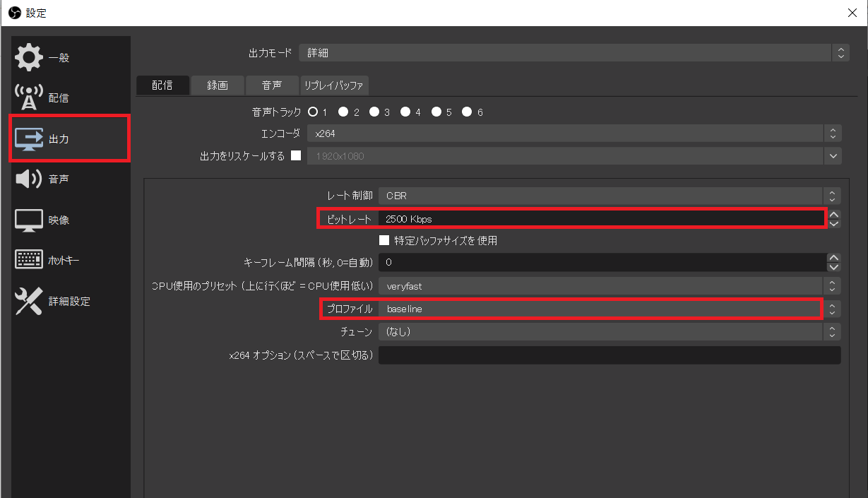868x498 pixels.
Task: Increase bitrate with the up stepper arrow
Action: click(x=834, y=215)
